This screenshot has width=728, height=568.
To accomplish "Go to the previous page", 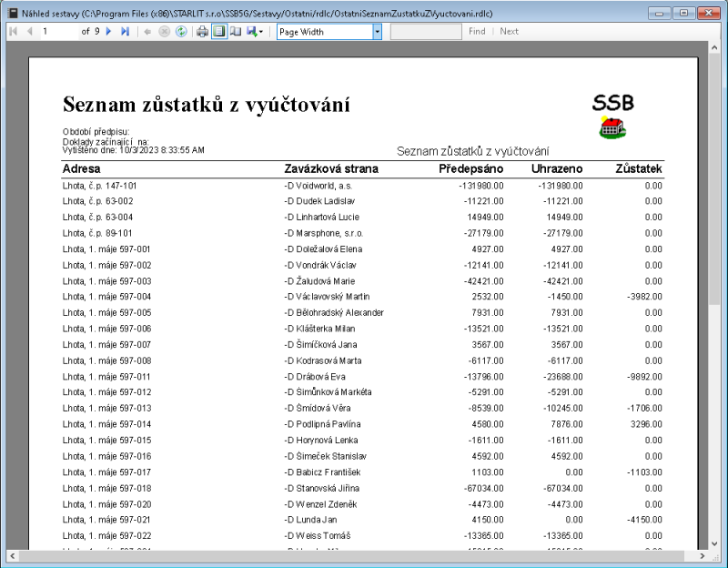I will [27, 31].
